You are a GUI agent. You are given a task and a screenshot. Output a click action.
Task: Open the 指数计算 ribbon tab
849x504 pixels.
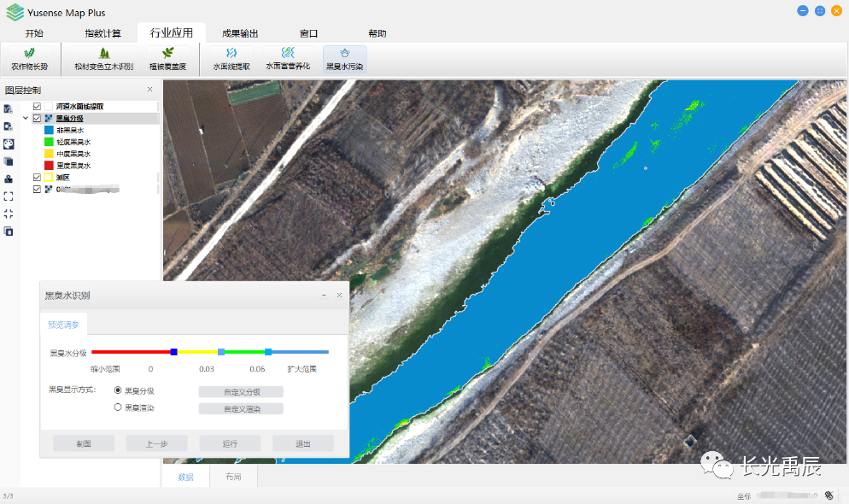(x=102, y=33)
